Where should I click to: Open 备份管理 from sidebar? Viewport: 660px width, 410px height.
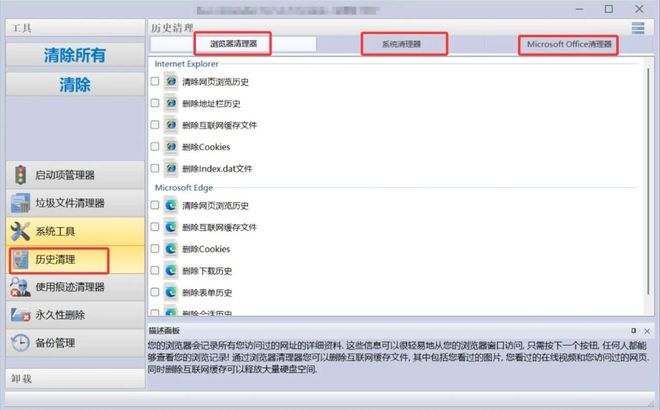[x=75, y=343]
